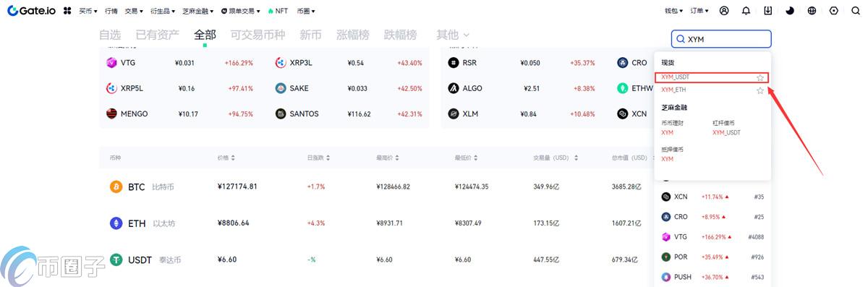Screen dimensions: 868x287
Task: Open the 行情 market menu item
Action: [x=111, y=11]
